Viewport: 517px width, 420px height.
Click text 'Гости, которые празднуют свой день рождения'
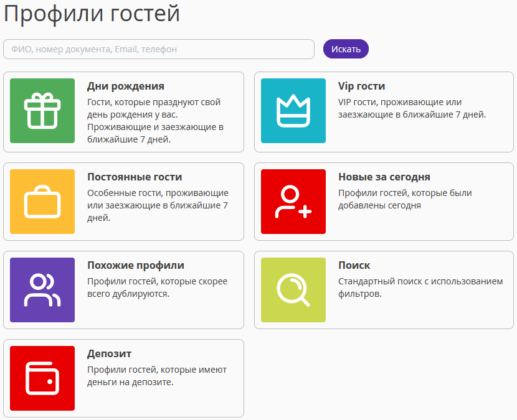(x=154, y=108)
